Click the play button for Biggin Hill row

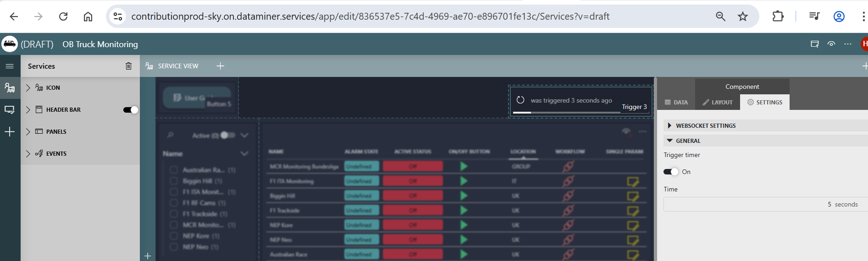click(464, 196)
